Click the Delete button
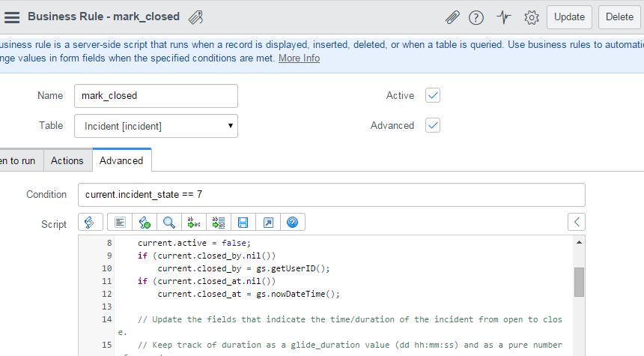Screen dimensions: 644x356 coord(619,17)
